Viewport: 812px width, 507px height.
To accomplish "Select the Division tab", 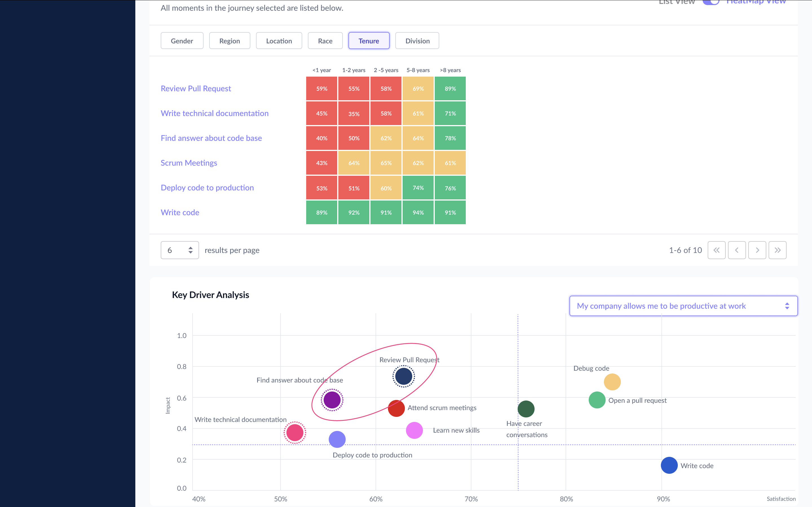I will coord(417,41).
